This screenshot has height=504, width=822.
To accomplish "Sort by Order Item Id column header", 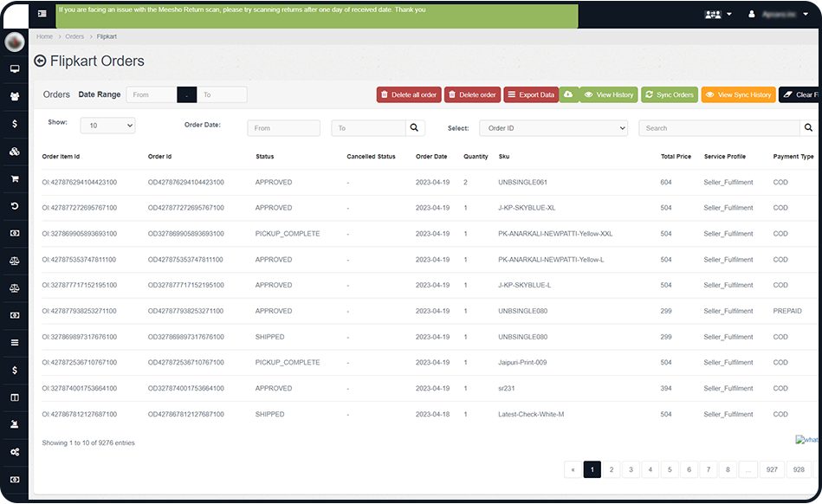I will pyautogui.click(x=61, y=157).
